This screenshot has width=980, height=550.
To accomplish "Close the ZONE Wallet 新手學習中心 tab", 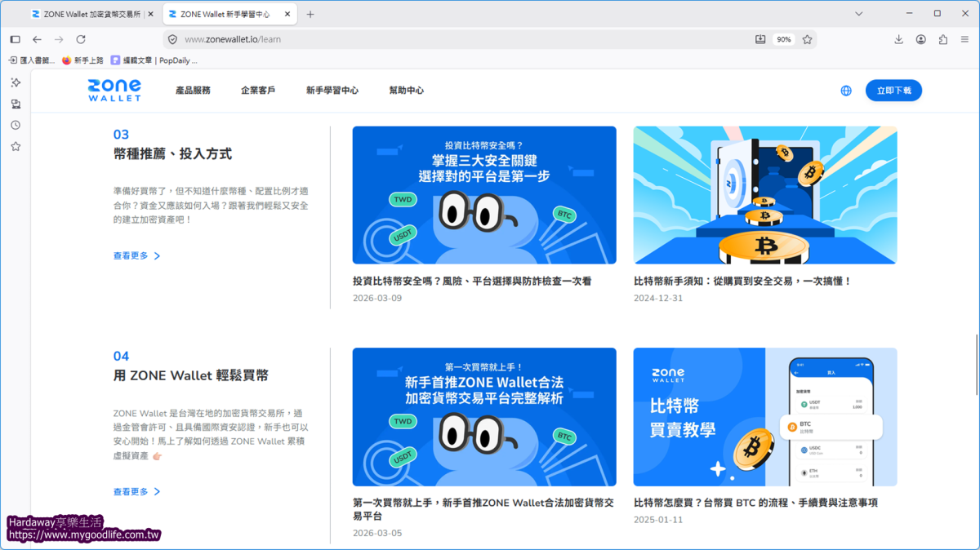I will pyautogui.click(x=288, y=14).
